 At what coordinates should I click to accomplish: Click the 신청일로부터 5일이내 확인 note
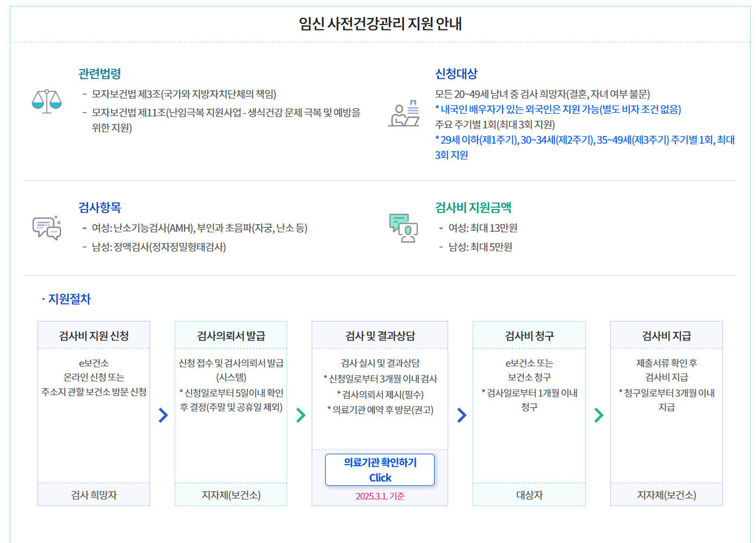click(231, 400)
